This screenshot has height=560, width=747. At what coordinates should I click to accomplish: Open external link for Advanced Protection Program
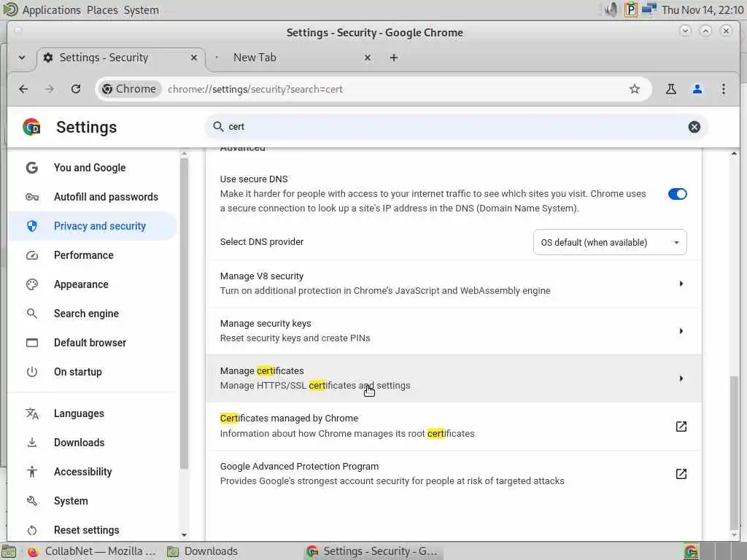coord(681,473)
